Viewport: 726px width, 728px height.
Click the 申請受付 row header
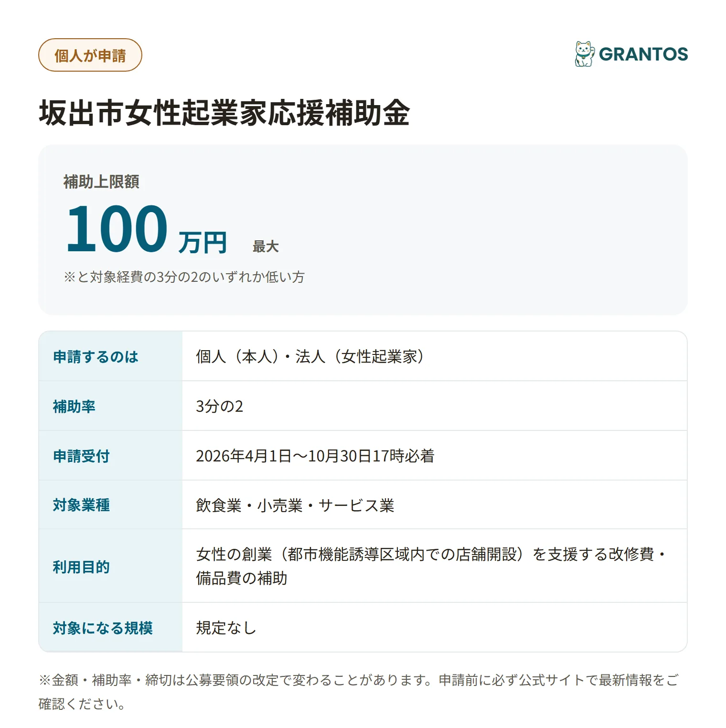(110, 456)
